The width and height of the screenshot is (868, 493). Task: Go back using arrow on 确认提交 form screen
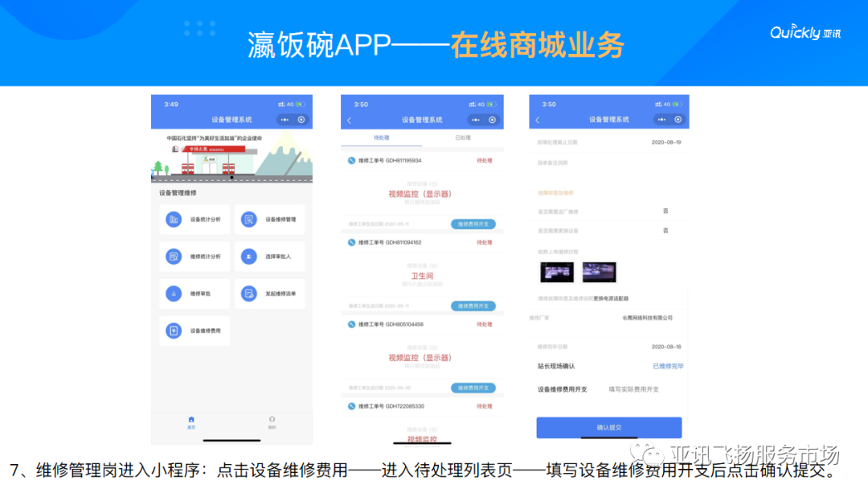coord(538,120)
